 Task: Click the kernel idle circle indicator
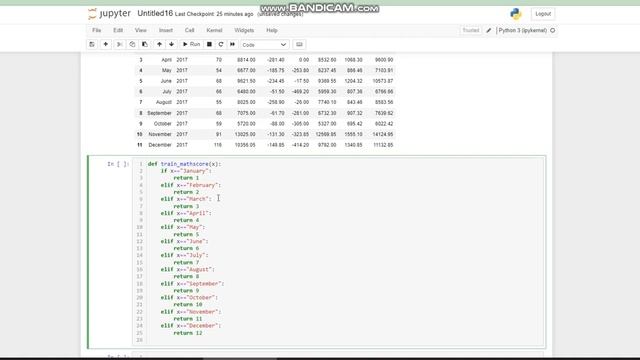coord(553,31)
